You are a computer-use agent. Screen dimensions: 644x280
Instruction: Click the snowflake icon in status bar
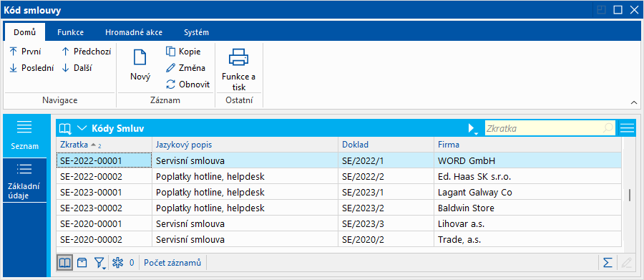[x=118, y=263]
